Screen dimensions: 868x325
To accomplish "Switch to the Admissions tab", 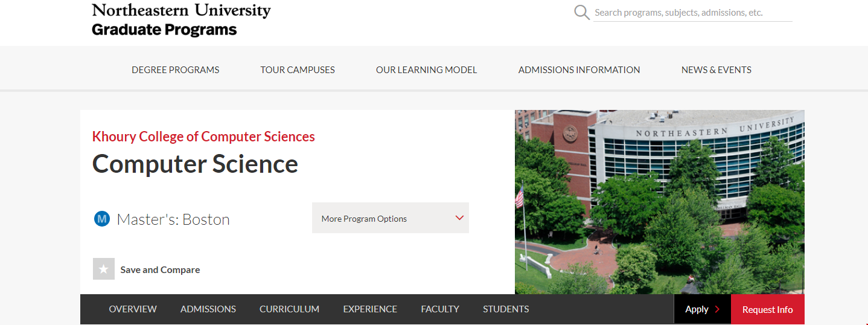I will (x=208, y=309).
